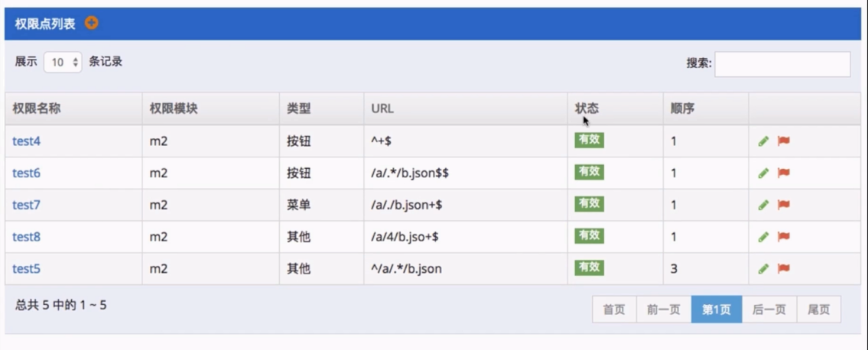Sort by the 顺序 column header
This screenshot has width=868, height=350.
click(x=706, y=109)
